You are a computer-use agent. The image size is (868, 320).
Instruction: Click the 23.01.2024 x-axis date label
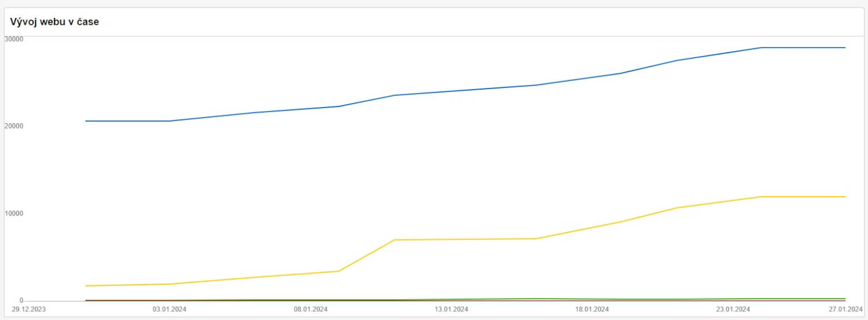(x=733, y=309)
